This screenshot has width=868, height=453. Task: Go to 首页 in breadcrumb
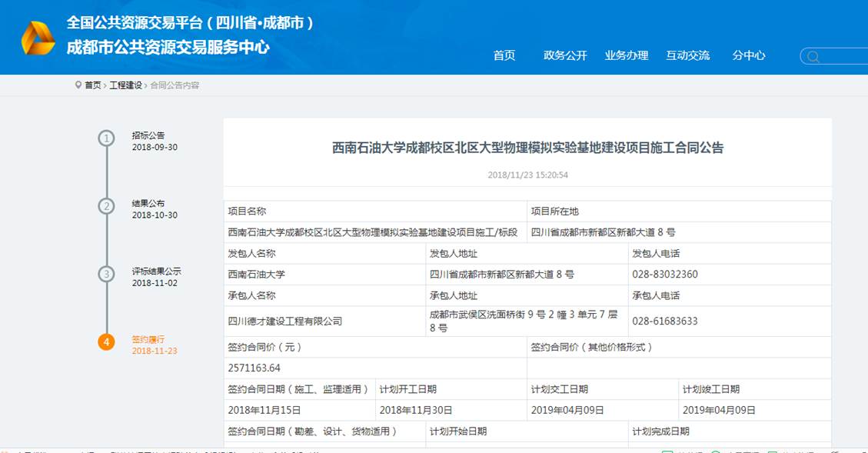93,85
